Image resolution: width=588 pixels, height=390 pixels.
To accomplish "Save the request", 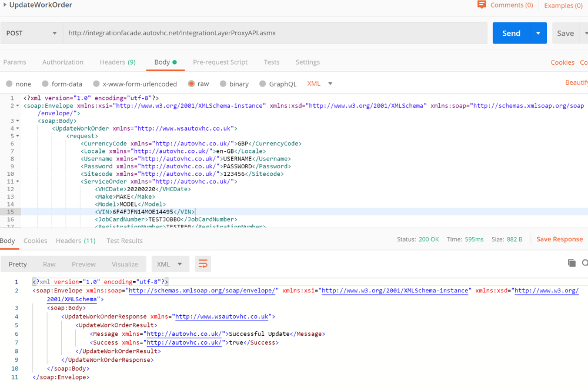I will point(566,33).
